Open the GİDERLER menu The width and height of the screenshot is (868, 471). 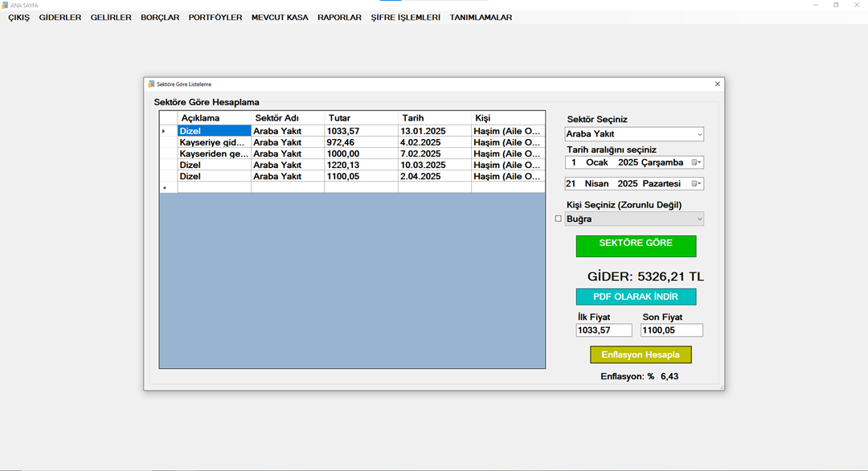[x=60, y=18]
